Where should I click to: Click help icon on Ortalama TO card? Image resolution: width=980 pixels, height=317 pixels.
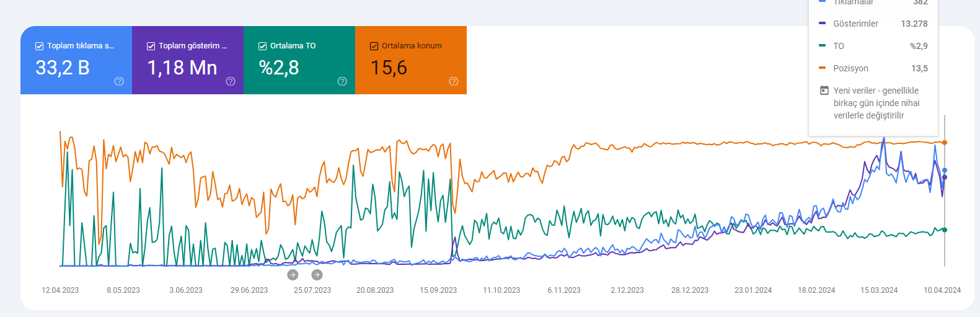click(x=342, y=81)
